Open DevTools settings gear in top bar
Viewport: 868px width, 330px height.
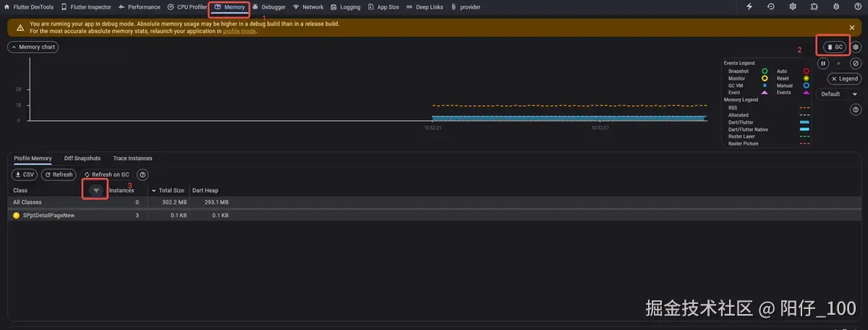point(793,7)
